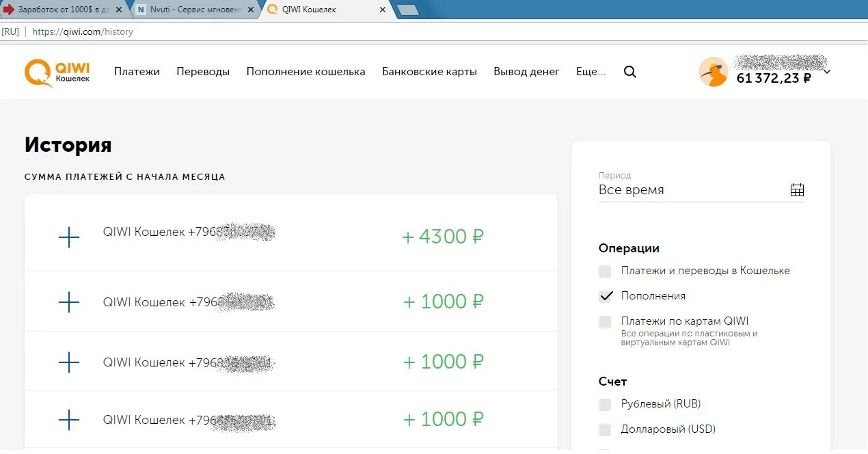Click the user avatar picture
The image size is (868, 454).
(x=714, y=72)
